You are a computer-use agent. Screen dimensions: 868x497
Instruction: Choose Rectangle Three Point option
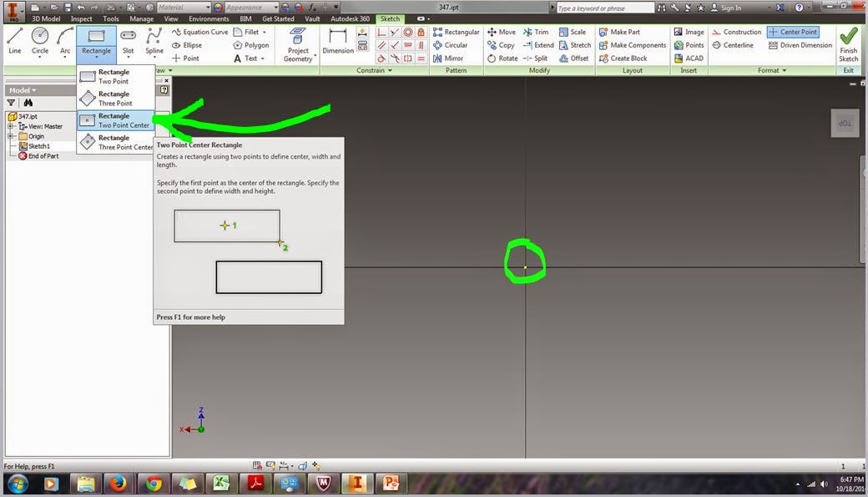pyautogui.click(x=116, y=99)
